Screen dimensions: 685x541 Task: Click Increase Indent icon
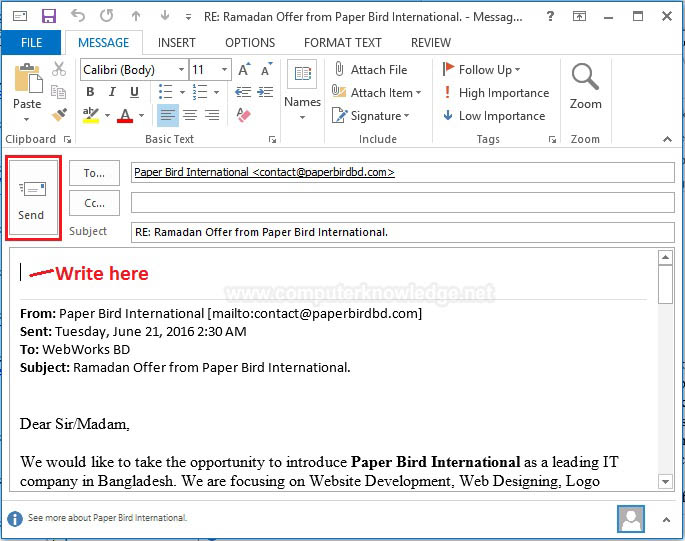click(x=265, y=92)
